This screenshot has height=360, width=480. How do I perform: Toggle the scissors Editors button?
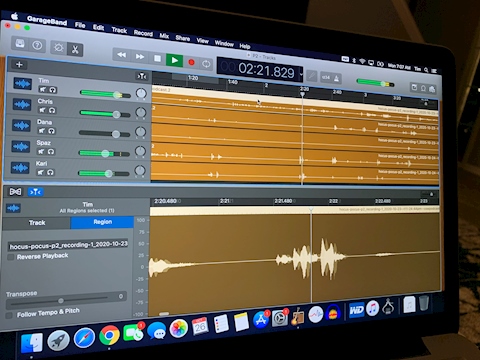[75, 50]
